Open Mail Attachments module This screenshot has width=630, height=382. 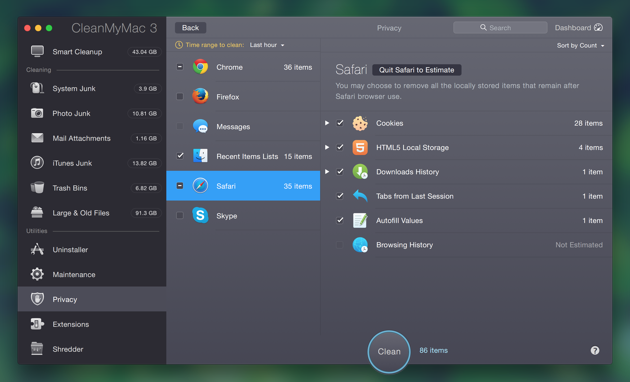click(x=92, y=138)
